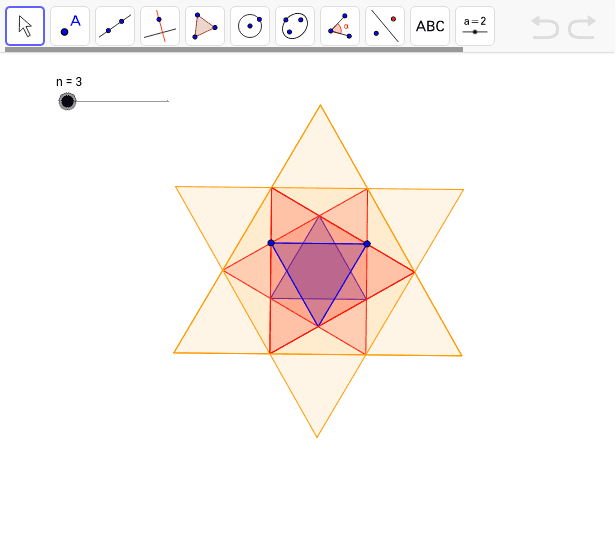This screenshot has width=616, height=545.
Task: Choose the Ellipse conic tool
Action: coord(295,26)
